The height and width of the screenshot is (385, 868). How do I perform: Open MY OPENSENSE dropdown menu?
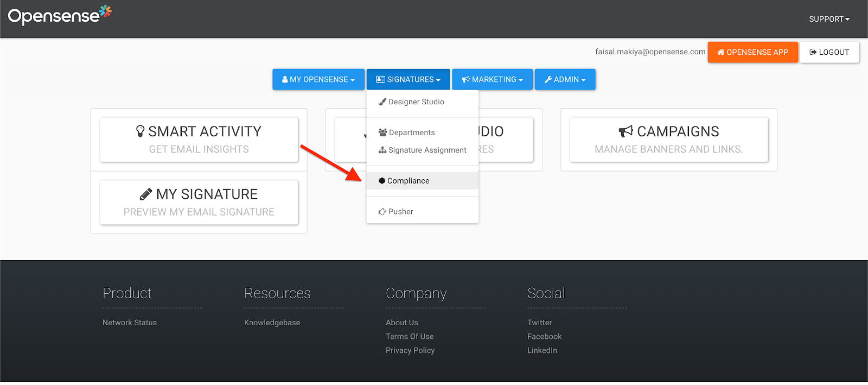pyautogui.click(x=318, y=79)
